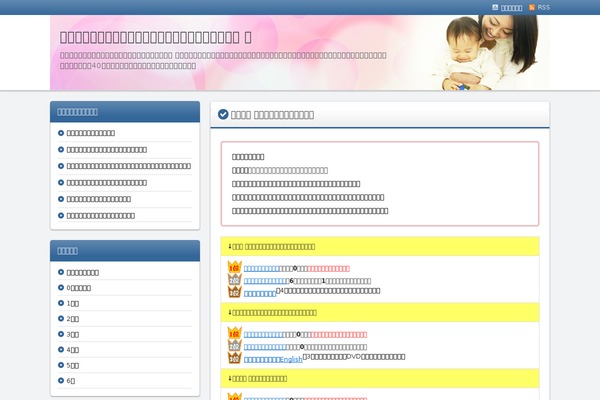Open the text link beside the sitemap icon
The image size is (600, 400).
coord(511,8)
